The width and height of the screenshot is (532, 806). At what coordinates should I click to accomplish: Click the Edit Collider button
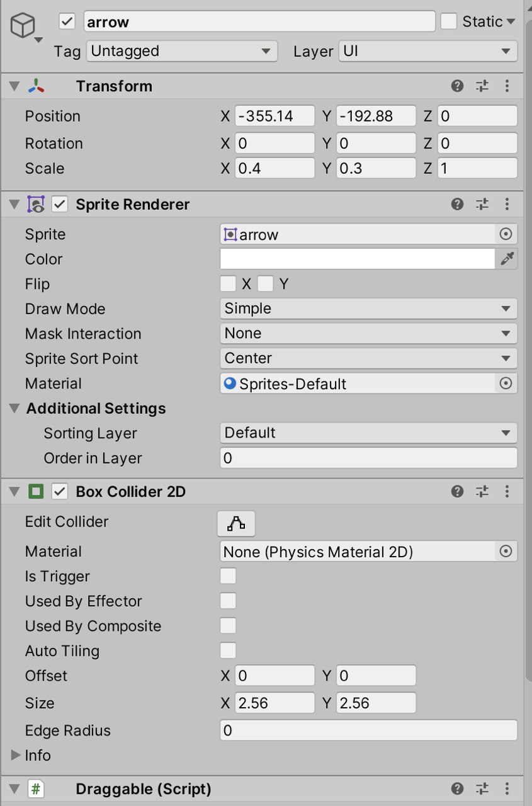coord(236,523)
